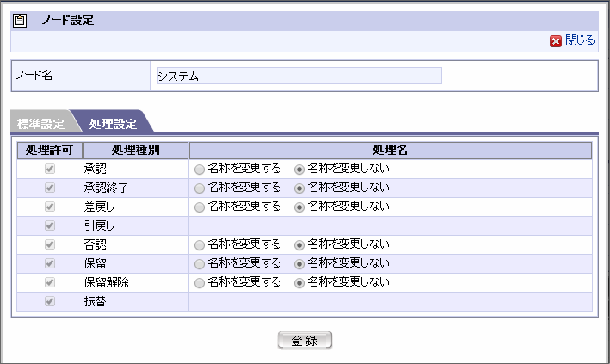Image resolution: width=610 pixels, height=364 pixels.
Task: Choose 名称を変更する for the 保留解除 row
Action: pos(200,283)
